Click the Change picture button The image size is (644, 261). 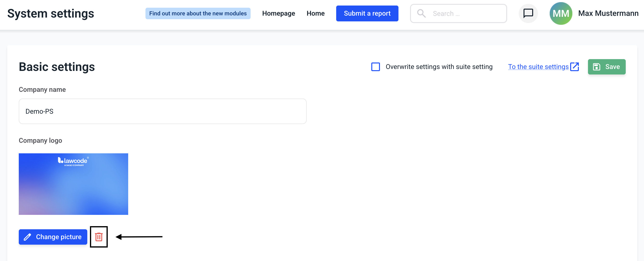pos(53,237)
